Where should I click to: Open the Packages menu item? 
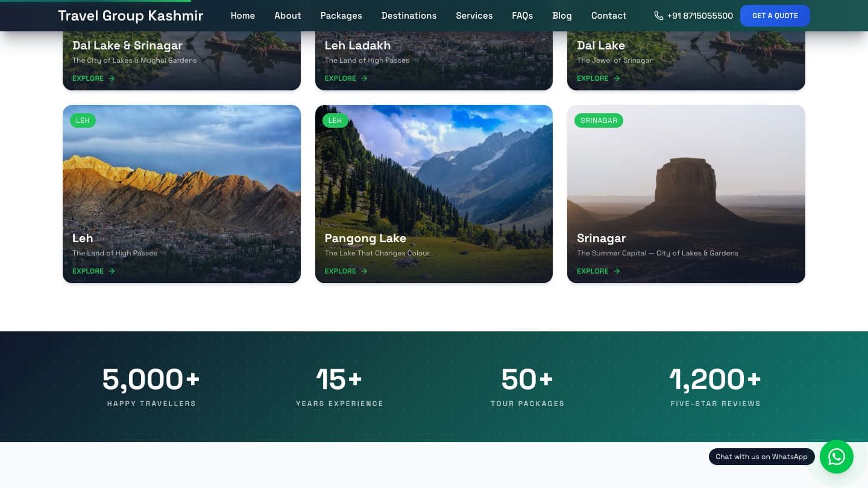[x=341, y=16]
